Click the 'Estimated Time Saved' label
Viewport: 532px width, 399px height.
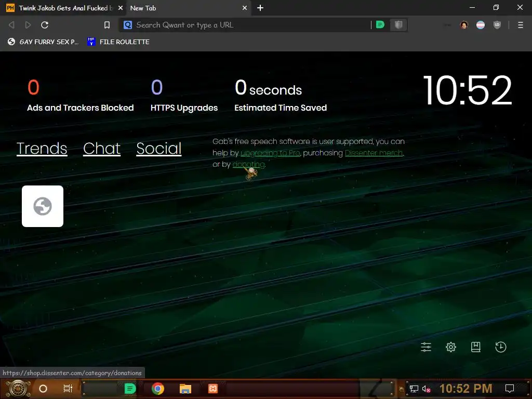tap(281, 108)
